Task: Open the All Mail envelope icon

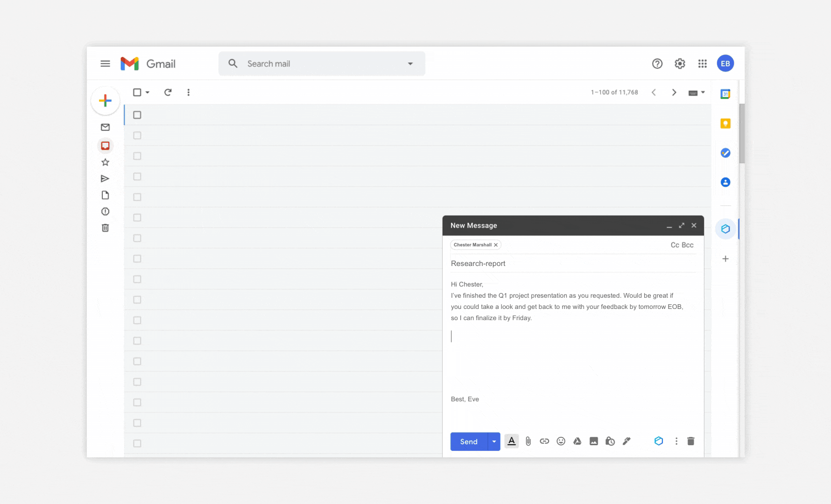Action: tap(106, 127)
